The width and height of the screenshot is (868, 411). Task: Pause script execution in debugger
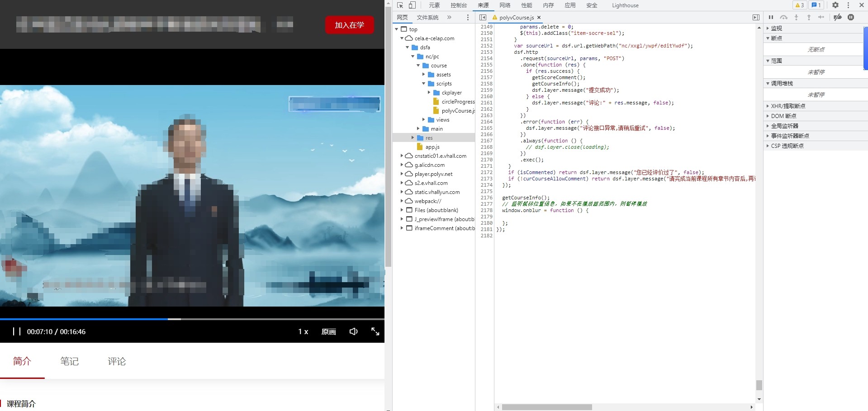(771, 17)
